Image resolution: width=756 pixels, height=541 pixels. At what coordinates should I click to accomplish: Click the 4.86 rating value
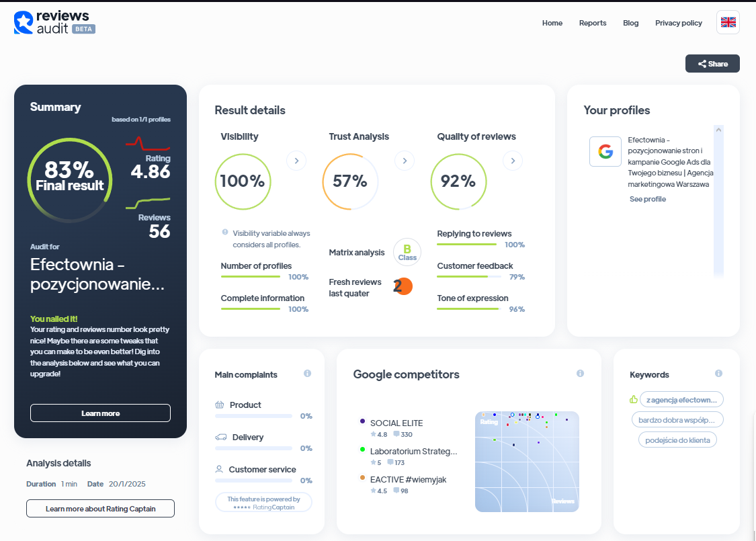[150, 171]
